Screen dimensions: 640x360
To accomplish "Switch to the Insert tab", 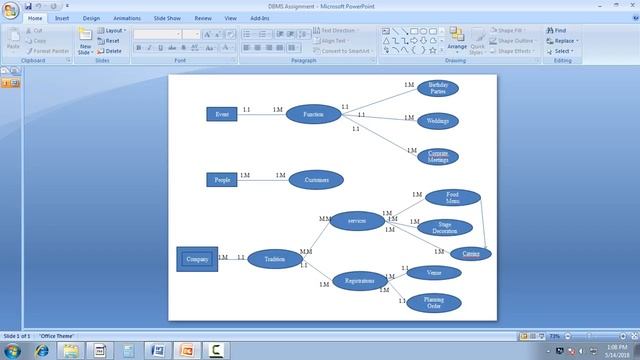I will 62,18.
